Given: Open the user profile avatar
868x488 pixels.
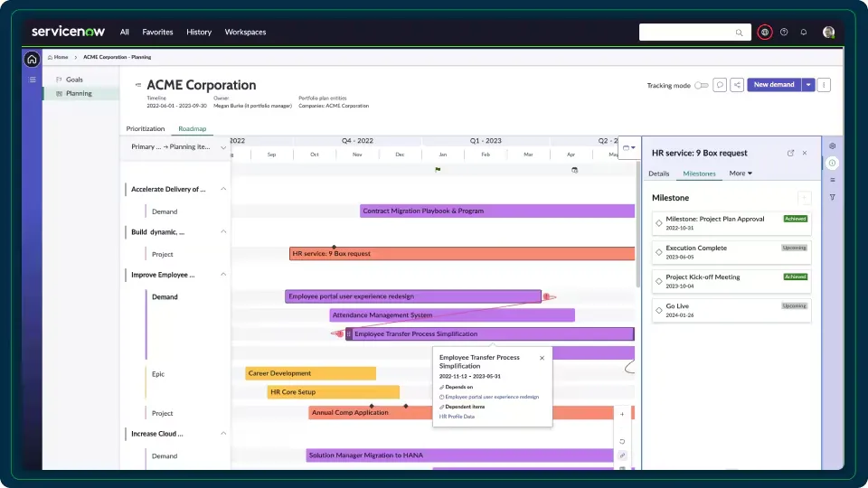Looking at the screenshot, I should (828, 33).
